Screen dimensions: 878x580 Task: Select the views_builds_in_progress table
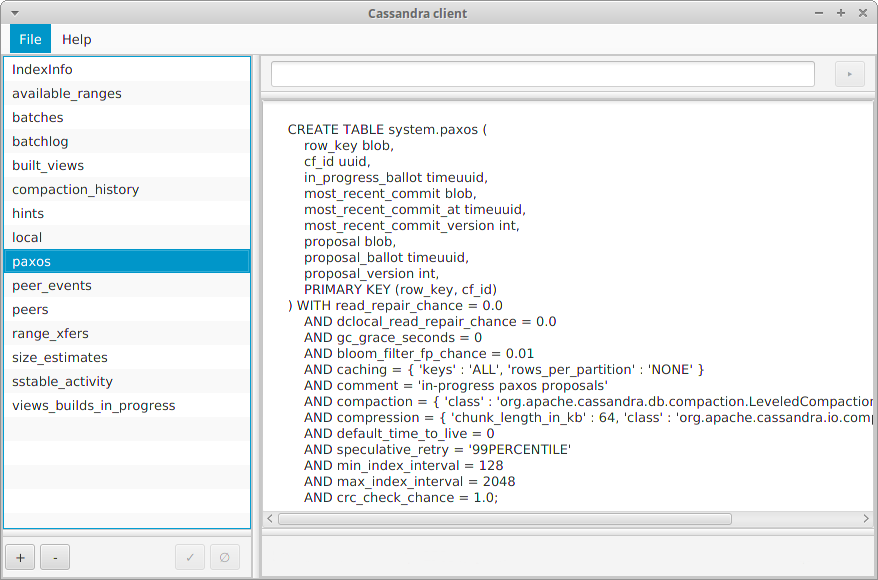coord(127,406)
